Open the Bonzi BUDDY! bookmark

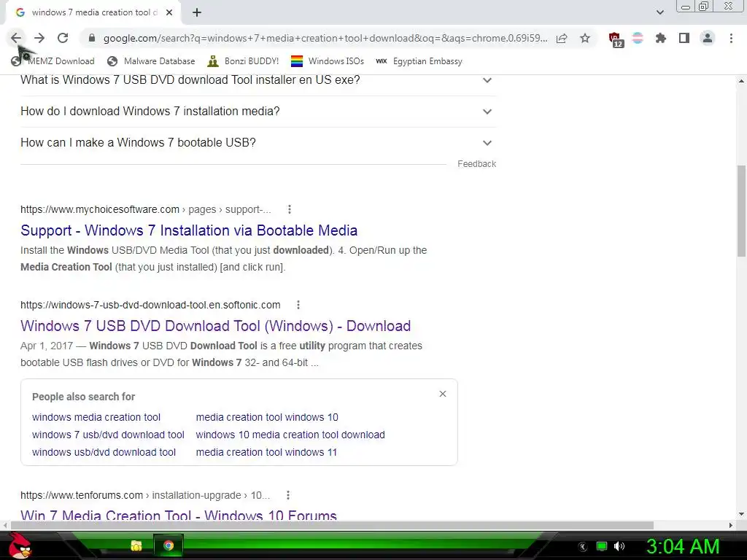tap(243, 61)
